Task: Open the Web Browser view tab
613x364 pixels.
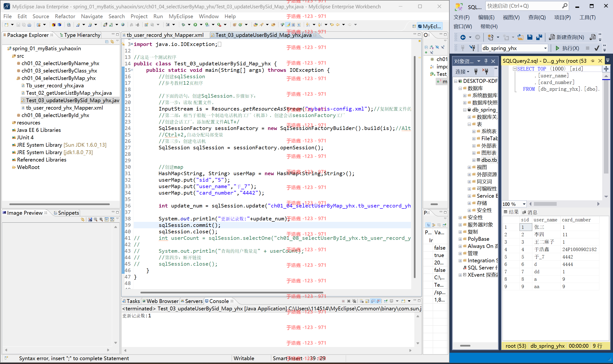Action: pos(160,301)
